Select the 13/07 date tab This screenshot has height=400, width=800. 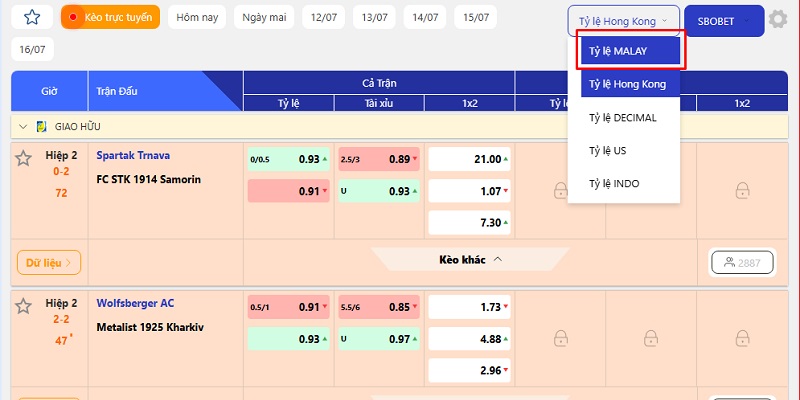pyautogui.click(x=374, y=17)
